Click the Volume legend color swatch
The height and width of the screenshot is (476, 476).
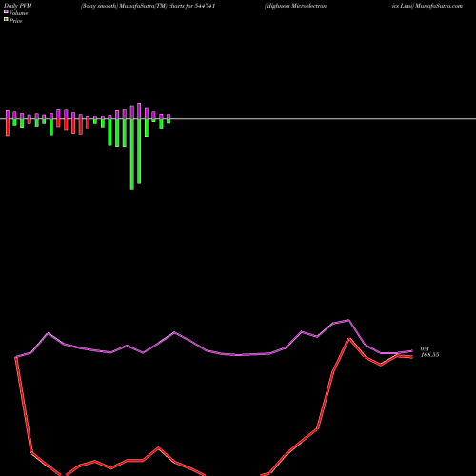click(x=6, y=11)
